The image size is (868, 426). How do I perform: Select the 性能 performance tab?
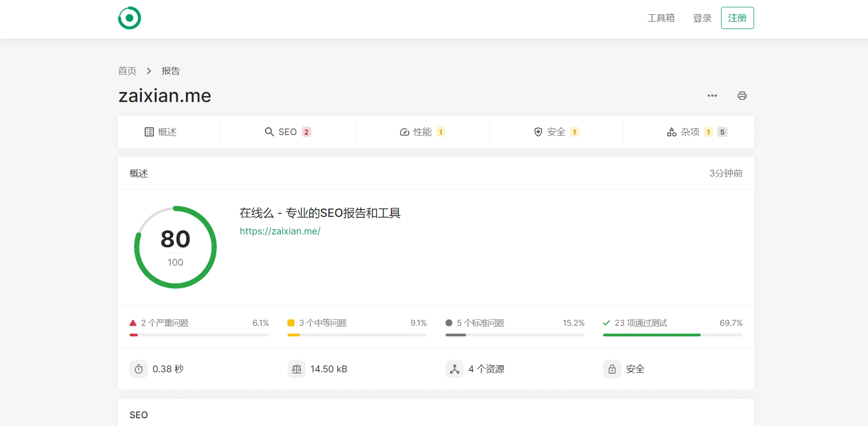tap(422, 132)
